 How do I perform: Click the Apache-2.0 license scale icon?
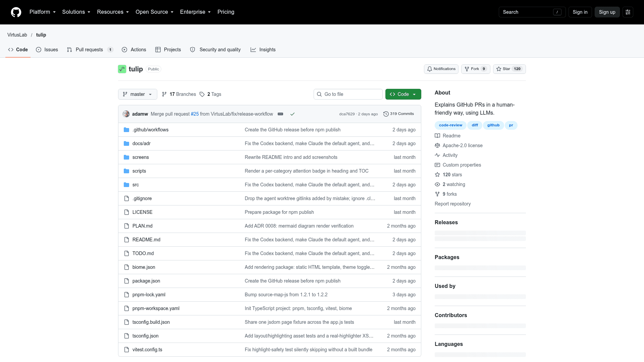click(437, 145)
